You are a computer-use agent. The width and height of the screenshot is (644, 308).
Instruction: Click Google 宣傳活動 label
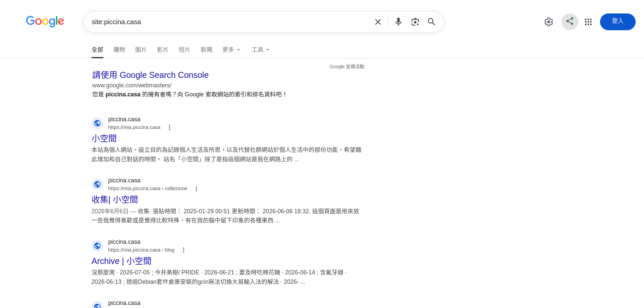(x=347, y=67)
